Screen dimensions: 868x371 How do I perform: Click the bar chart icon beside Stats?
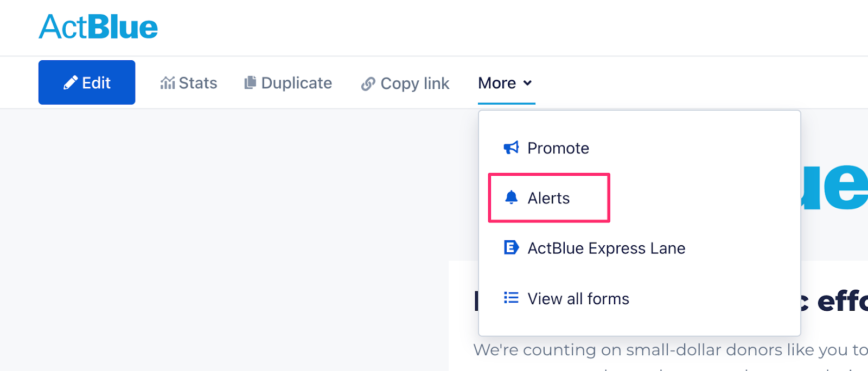[x=168, y=82]
